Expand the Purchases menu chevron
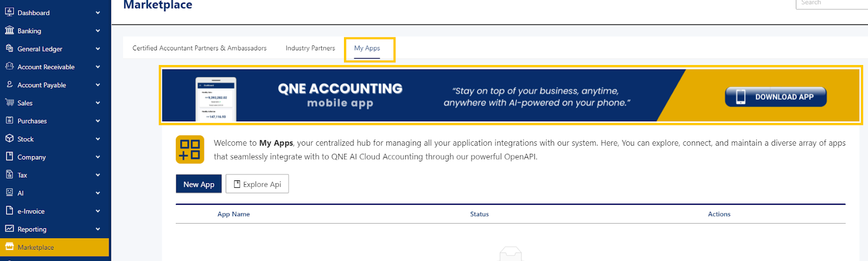The image size is (868, 261). point(98,121)
